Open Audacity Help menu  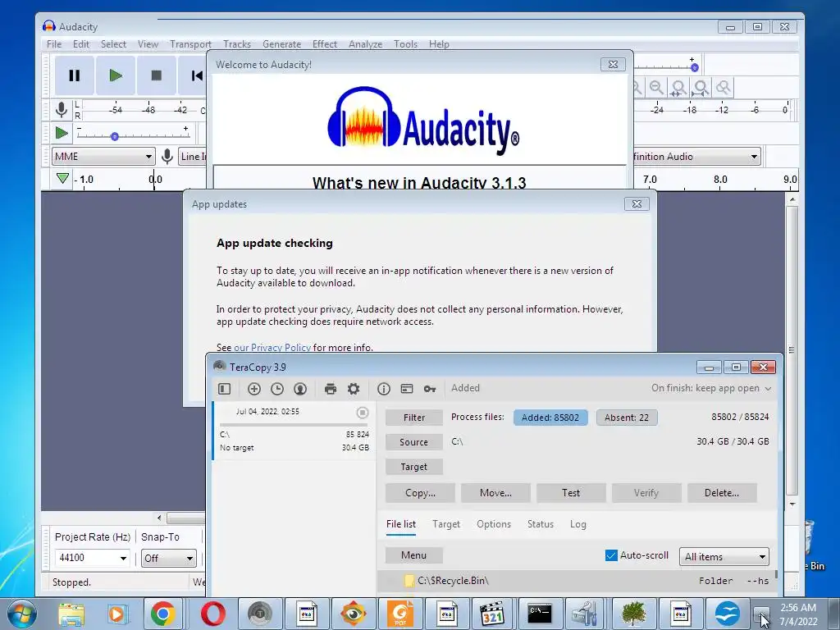[439, 44]
